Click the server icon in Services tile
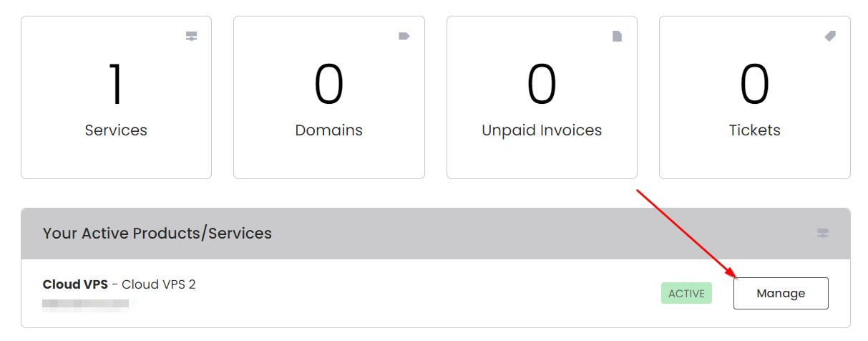This screenshot has width=868, height=341. 191,37
